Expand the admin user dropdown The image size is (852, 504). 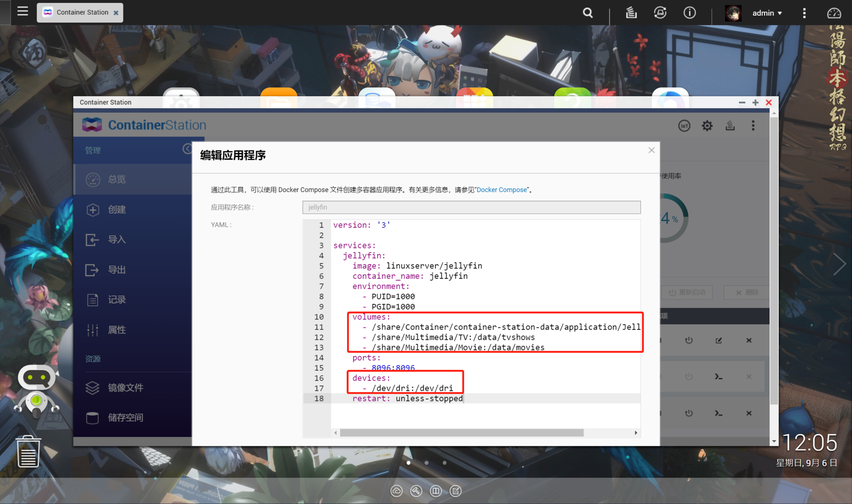767,13
